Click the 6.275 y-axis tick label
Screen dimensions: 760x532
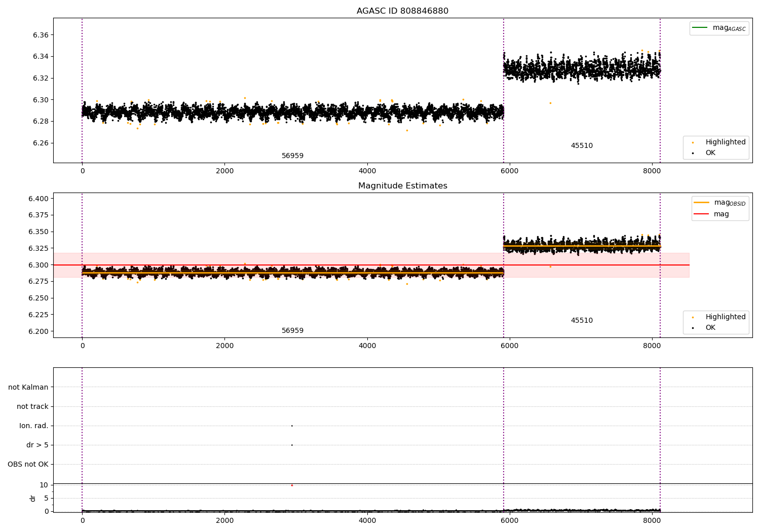coord(39,282)
